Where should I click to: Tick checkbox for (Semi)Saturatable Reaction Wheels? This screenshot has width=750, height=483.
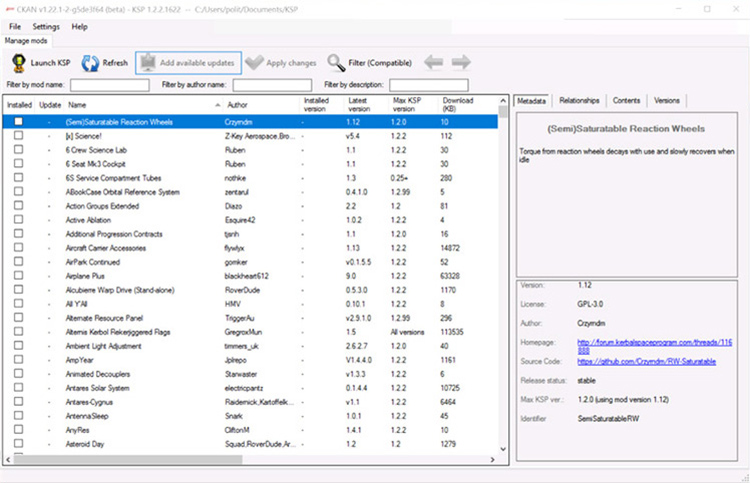click(18, 121)
